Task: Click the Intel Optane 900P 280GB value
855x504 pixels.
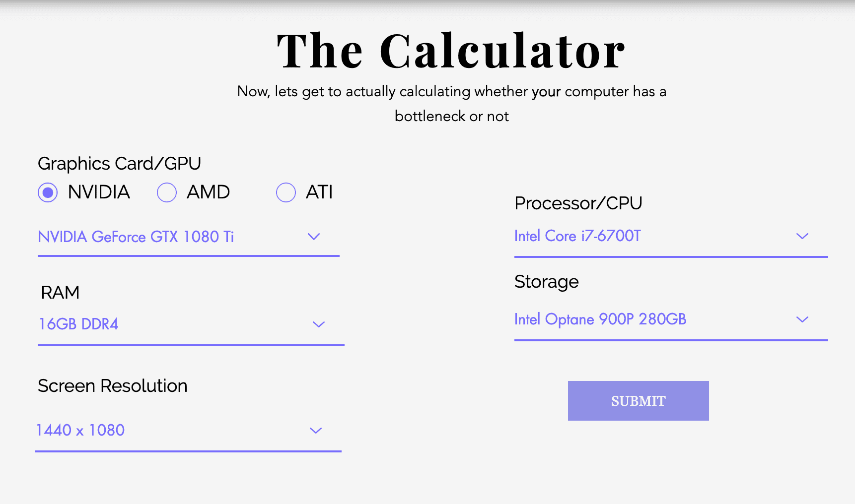Action: point(600,319)
